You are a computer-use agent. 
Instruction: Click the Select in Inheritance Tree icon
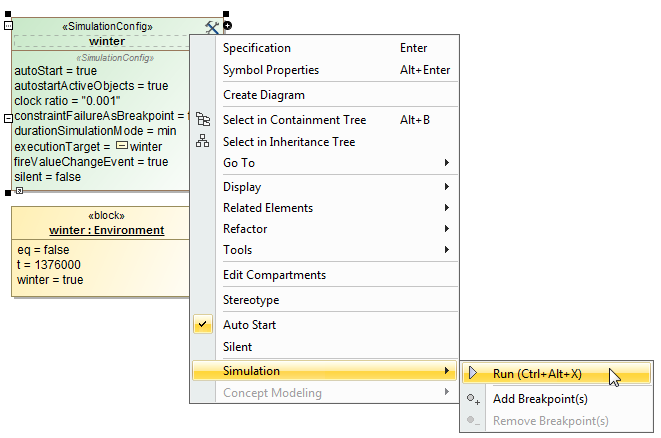coord(203,142)
